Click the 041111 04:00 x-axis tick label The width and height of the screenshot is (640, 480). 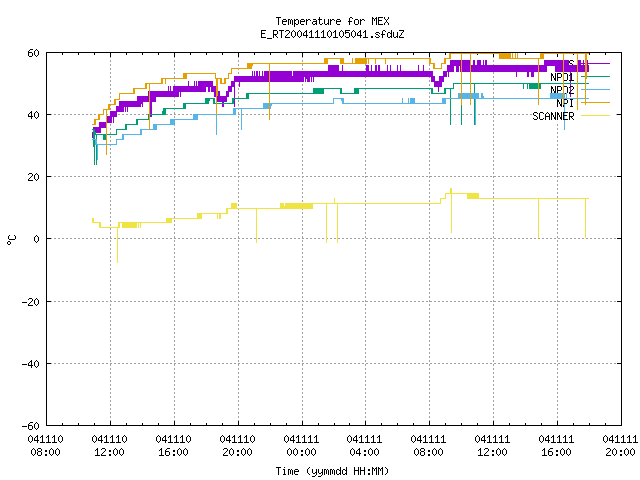(364, 446)
